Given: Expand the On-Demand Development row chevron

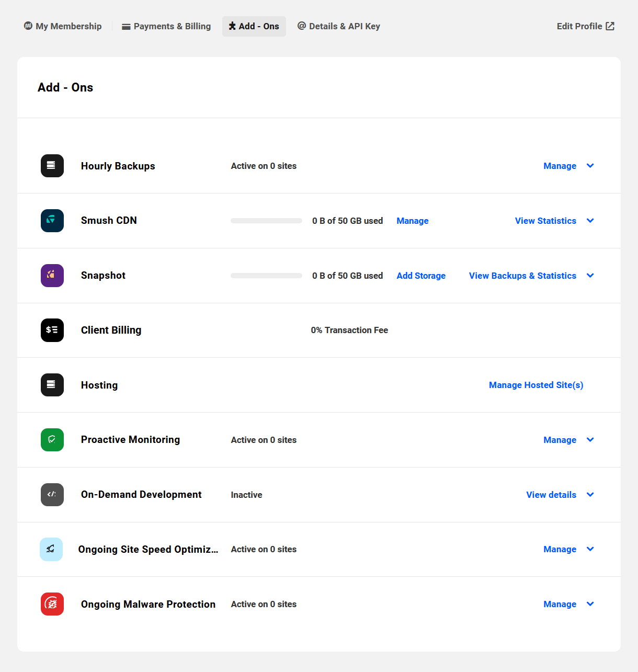Looking at the screenshot, I should tap(590, 495).
